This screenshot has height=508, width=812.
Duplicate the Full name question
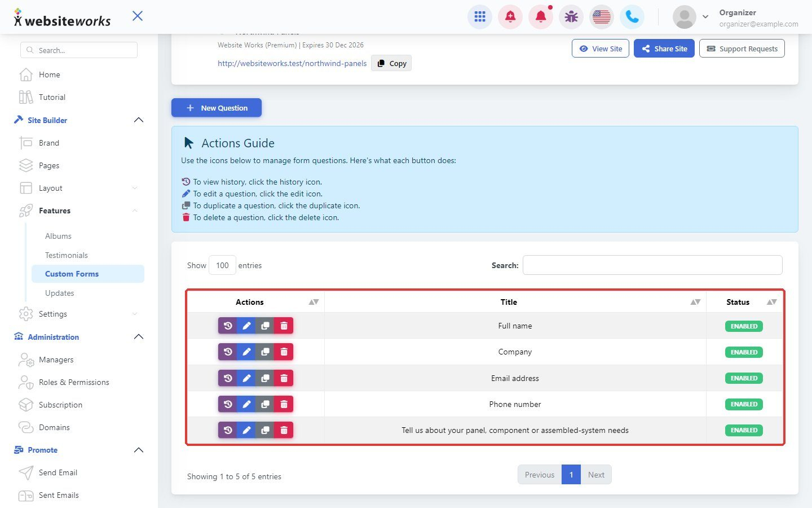(265, 326)
